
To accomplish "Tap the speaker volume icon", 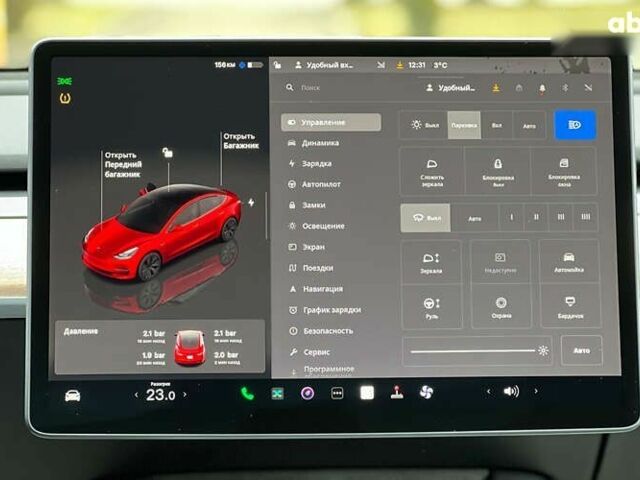I will coord(511,391).
